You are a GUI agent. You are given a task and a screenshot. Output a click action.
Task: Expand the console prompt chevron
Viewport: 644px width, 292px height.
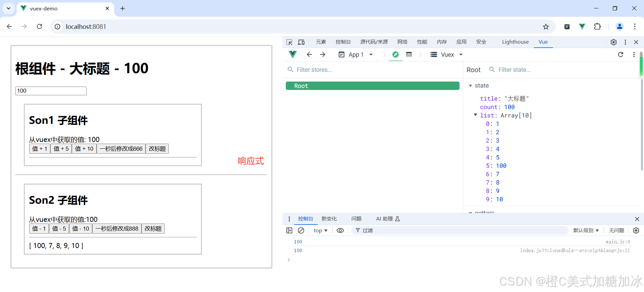pyautogui.click(x=288, y=260)
